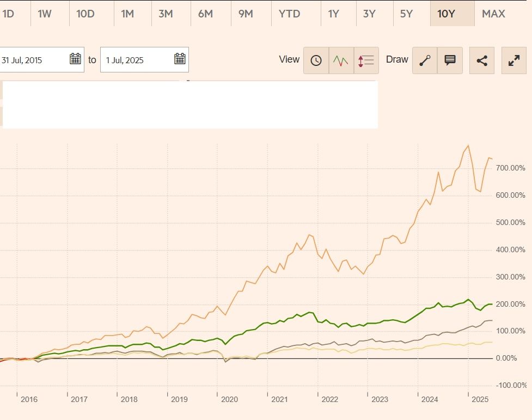Click the start date field 31 Jul, 2015
This screenshot has height=420, width=532.
click(x=33, y=60)
